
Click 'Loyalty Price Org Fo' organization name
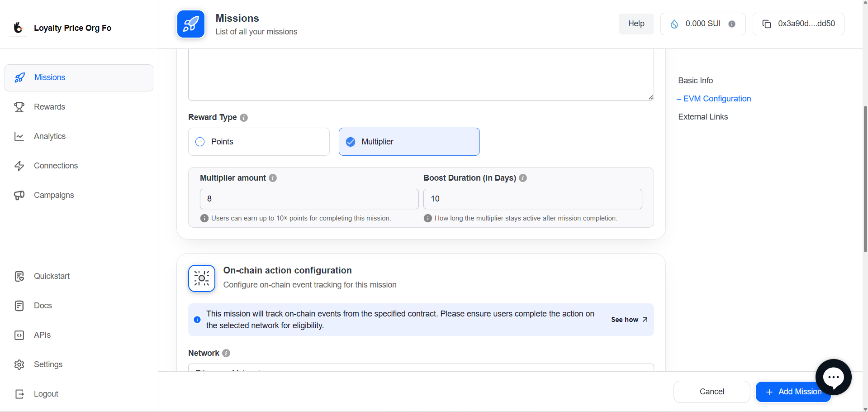(73, 28)
